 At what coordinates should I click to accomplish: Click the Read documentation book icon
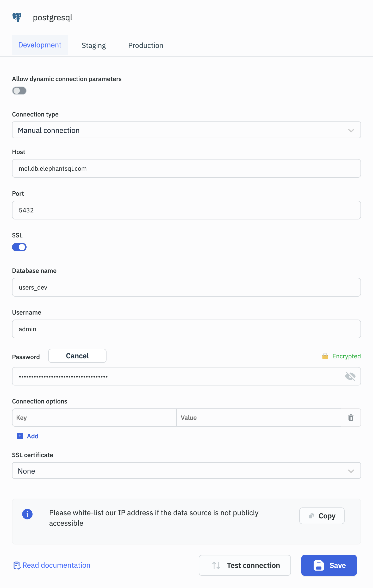pyautogui.click(x=17, y=565)
